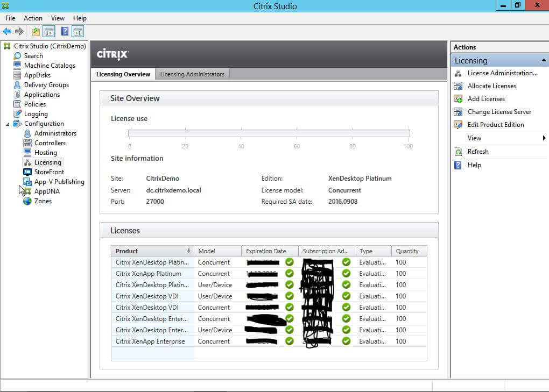Screen dimensions: 549x392
Task: Sort by Product column header
Action: 152,251
